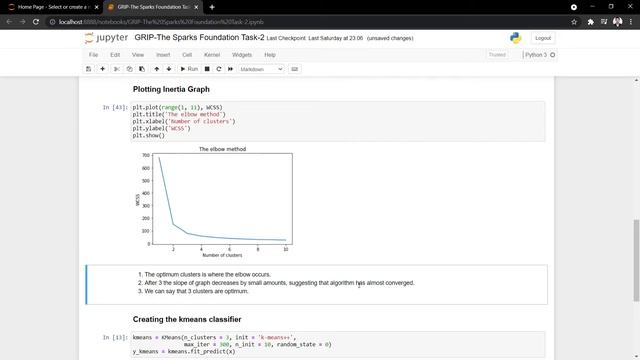This screenshot has height=360, width=640.
Task: Click the Last Checkpoint text
Action: (x=315, y=38)
